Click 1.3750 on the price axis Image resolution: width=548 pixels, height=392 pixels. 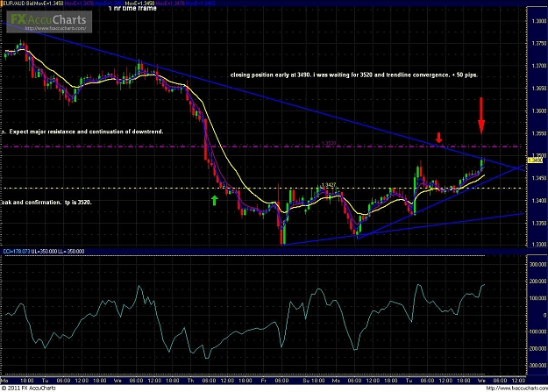click(538, 43)
